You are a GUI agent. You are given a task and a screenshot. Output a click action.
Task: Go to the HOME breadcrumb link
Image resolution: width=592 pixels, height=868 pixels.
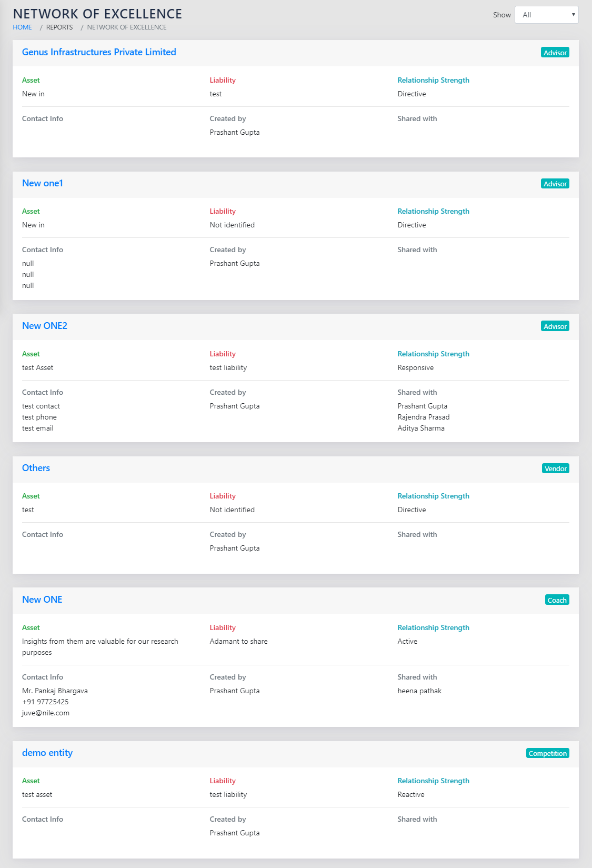22,27
